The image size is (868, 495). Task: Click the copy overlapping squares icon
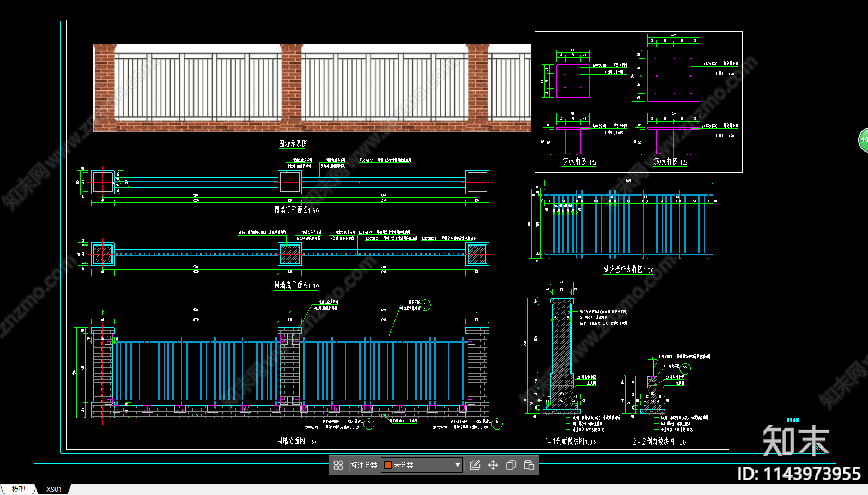click(x=511, y=465)
